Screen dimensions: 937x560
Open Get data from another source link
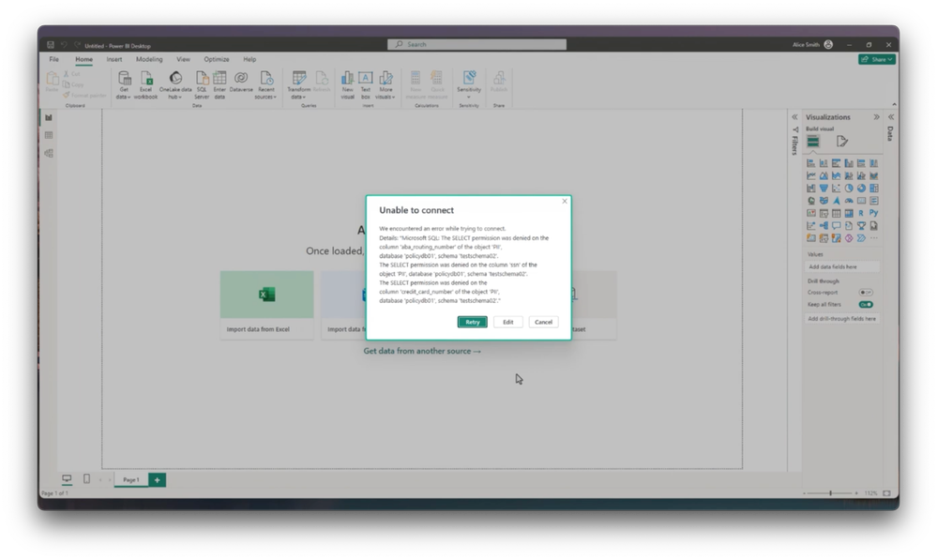(x=422, y=352)
